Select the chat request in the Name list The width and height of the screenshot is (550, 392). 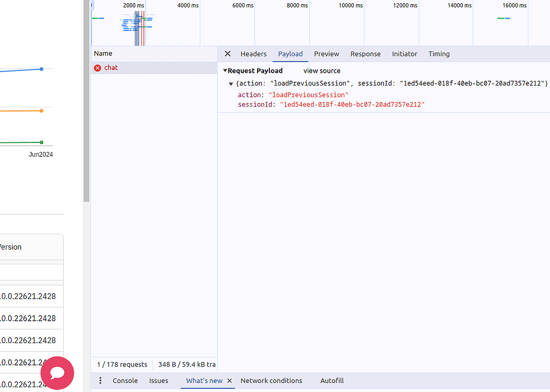coord(111,67)
